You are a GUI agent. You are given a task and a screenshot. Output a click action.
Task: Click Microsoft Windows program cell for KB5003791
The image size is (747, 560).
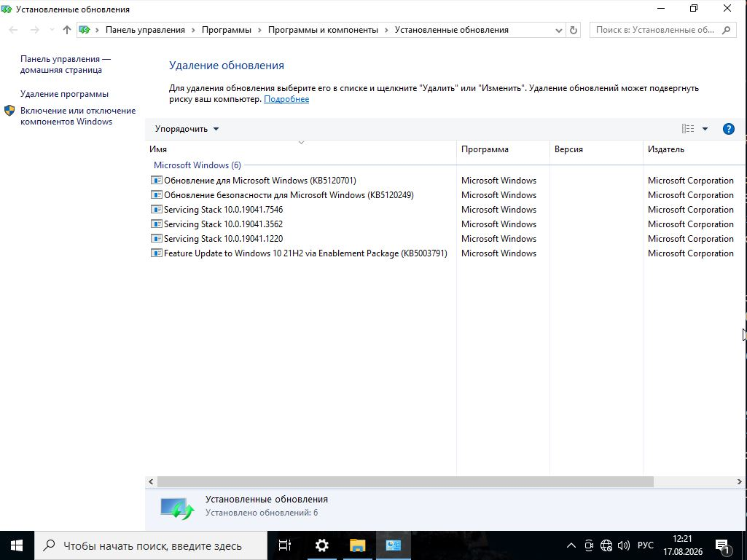pyautogui.click(x=498, y=253)
